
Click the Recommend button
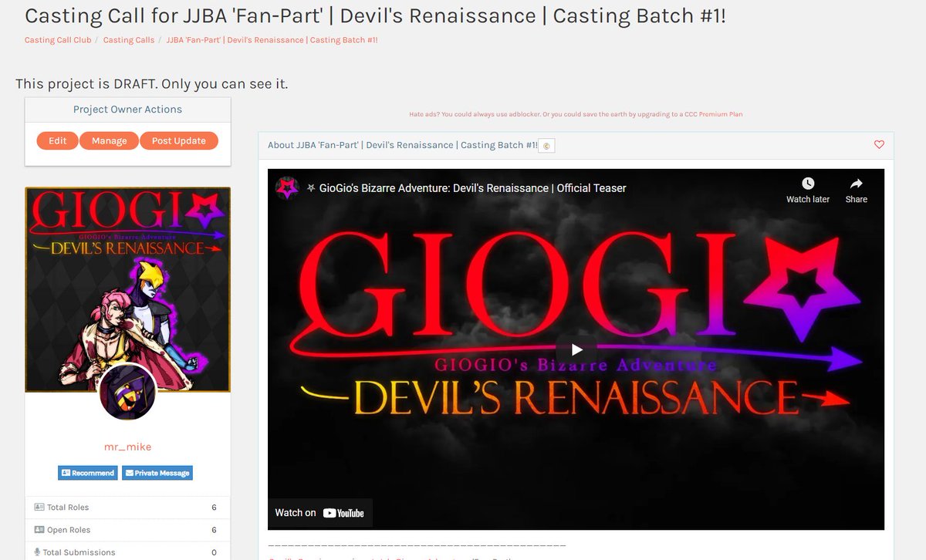[87, 473]
